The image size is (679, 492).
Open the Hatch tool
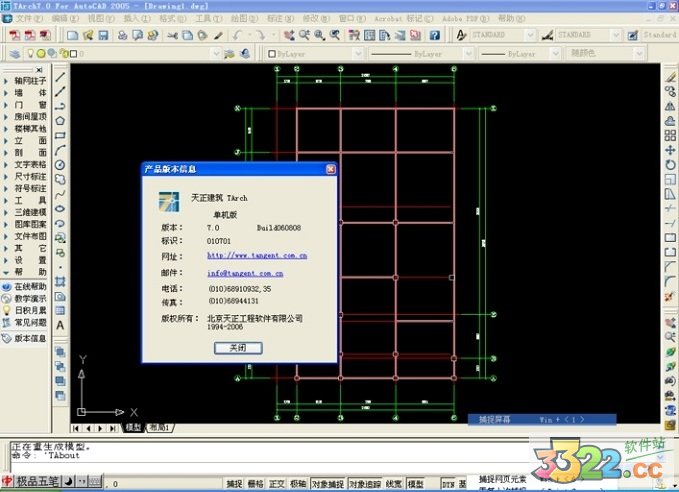tap(60, 282)
